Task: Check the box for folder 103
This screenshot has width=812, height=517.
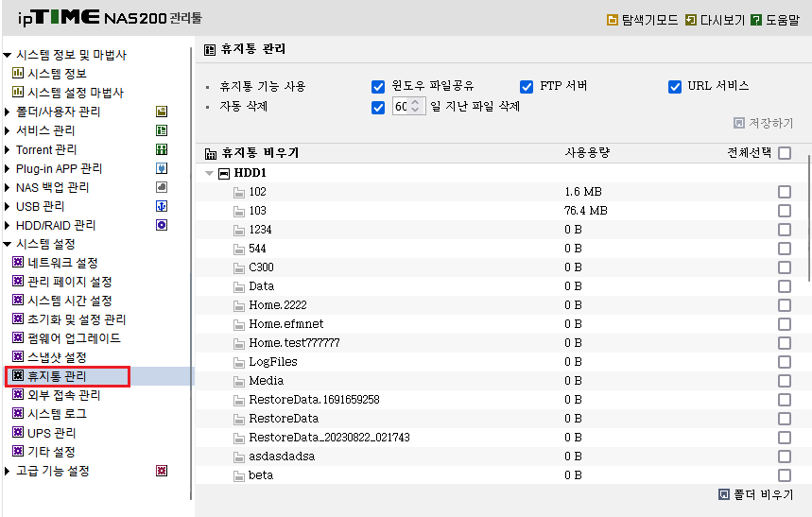Action: (x=785, y=211)
